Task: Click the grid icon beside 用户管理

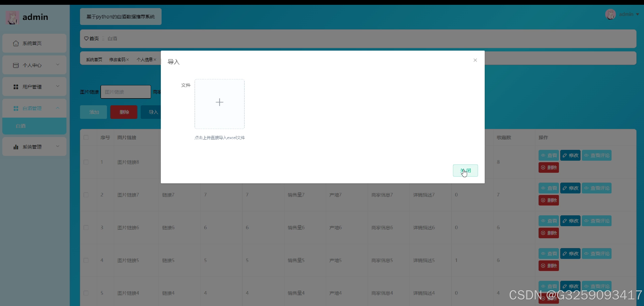Action: coord(16,87)
